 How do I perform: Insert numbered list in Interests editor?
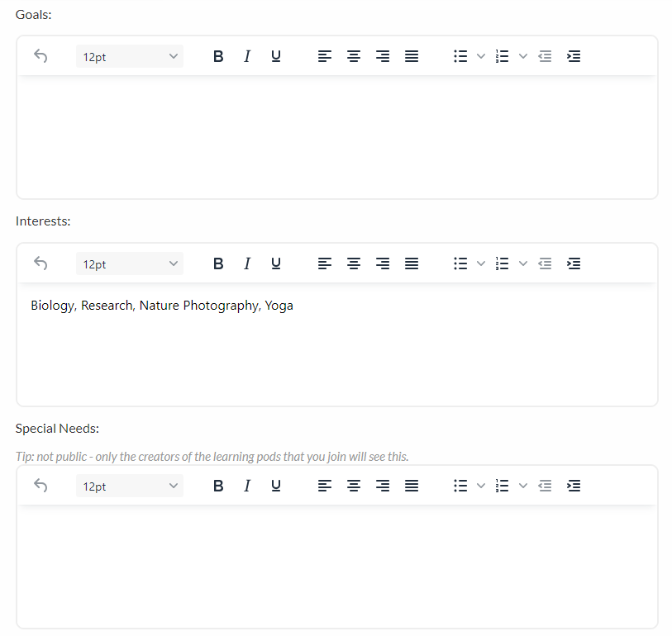pyautogui.click(x=503, y=263)
